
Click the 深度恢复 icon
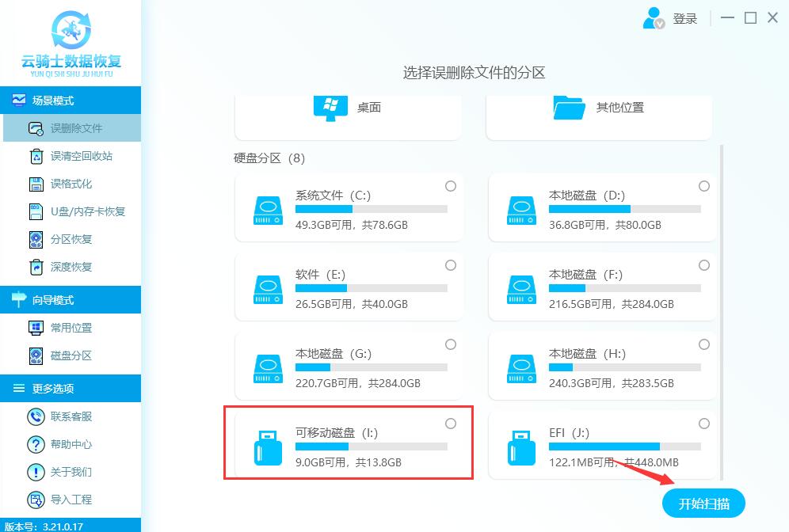pyautogui.click(x=36, y=267)
